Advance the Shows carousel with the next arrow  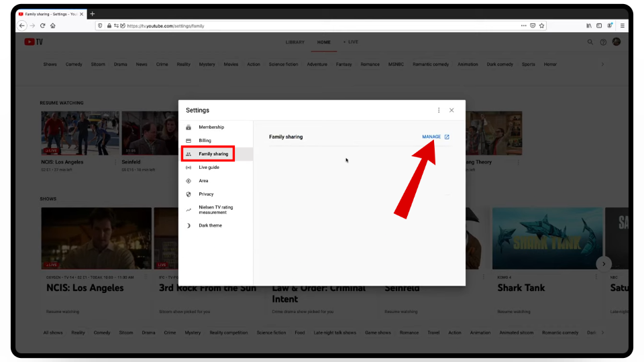(x=604, y=264)
